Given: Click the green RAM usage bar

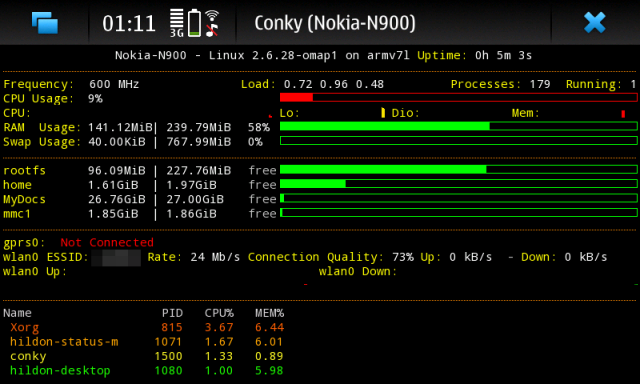Looking at the screenshot, I should point(458,126).
